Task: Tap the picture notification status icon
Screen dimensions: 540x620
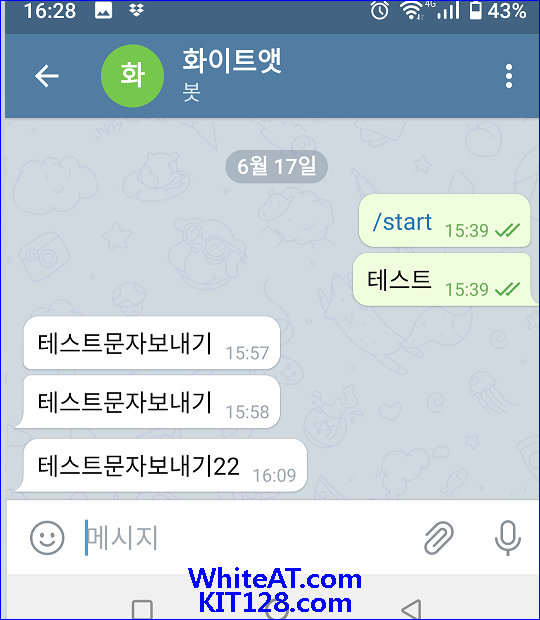Action: [x=104, y=11]
